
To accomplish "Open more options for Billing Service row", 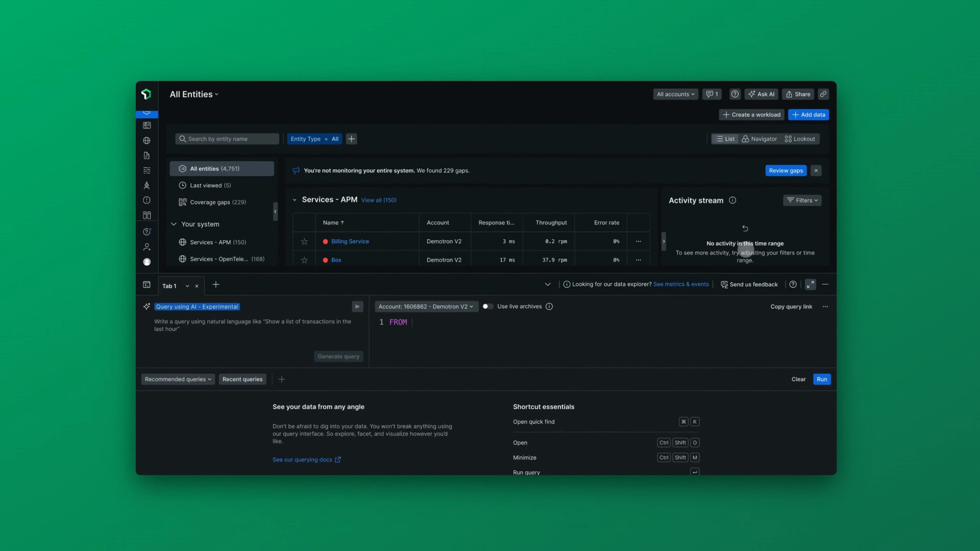I will 639,241.
